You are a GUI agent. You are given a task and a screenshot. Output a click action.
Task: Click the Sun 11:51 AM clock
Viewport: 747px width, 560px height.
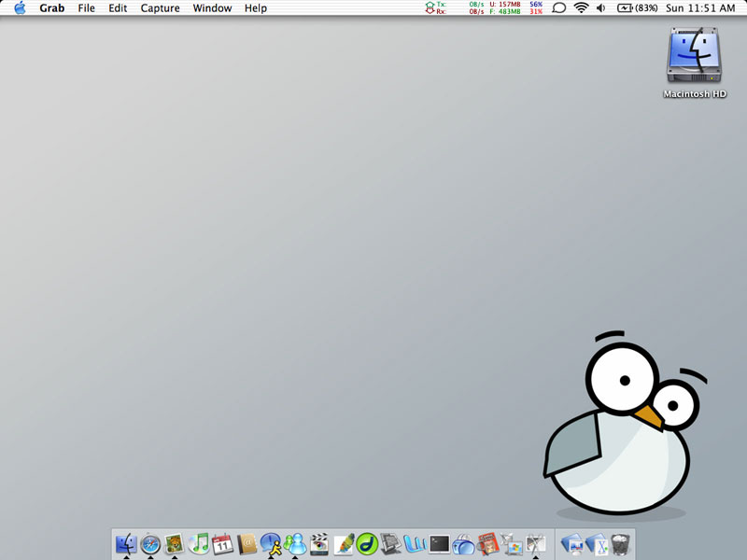pyautogui.click(x=699, y=8)
